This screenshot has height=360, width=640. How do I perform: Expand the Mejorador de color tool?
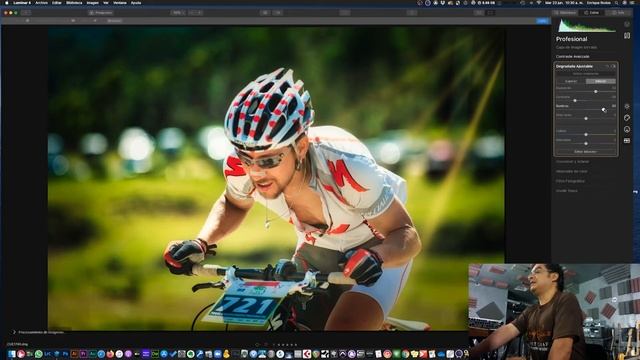[571, 171]
